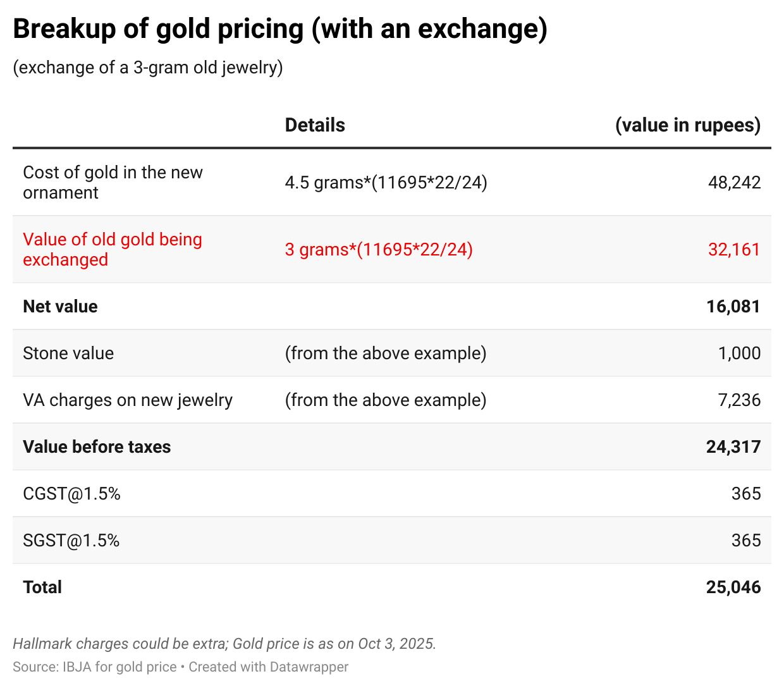Viewport: 784px width, 688px height.
Task: Click the 'Value before taxes' row label
Action: 97,447
